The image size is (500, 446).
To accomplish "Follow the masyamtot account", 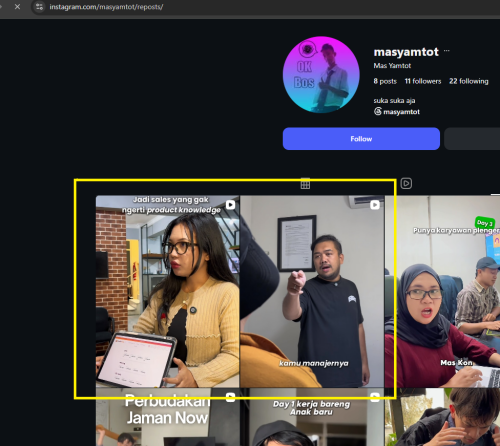I will pos(361,139).
